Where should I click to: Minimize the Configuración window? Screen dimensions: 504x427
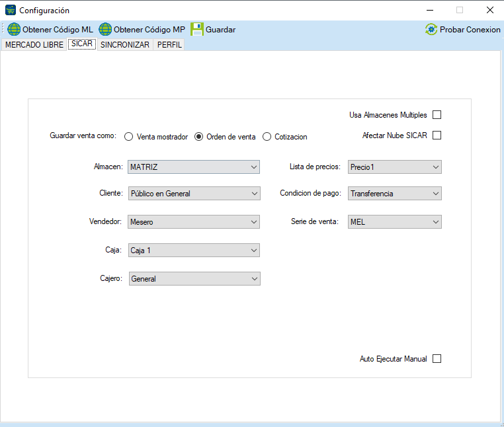[430, 11]
